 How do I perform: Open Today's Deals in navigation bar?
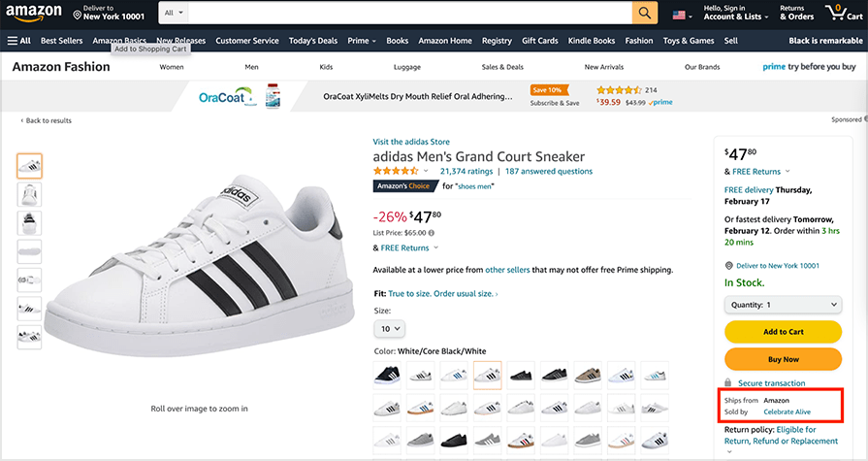[x=313, y=41]
